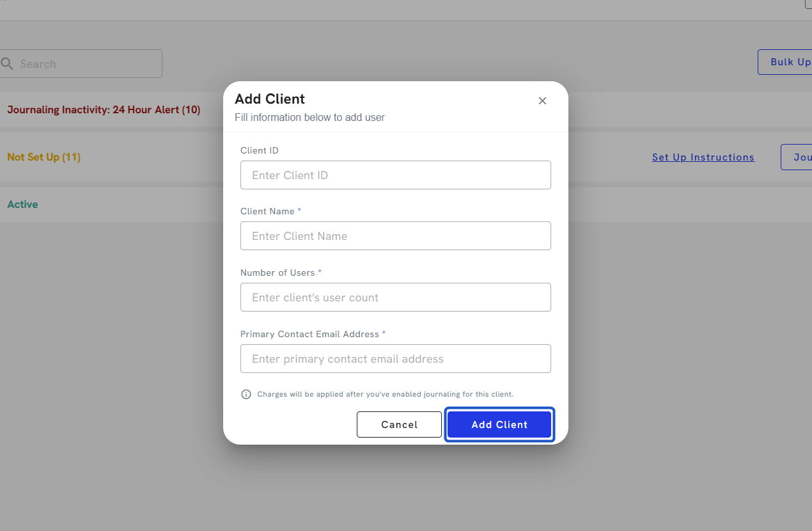Viewport: 812px width, 531px height.
Task: Click into the Enter Client Name field
Action: tap(395, 235)
